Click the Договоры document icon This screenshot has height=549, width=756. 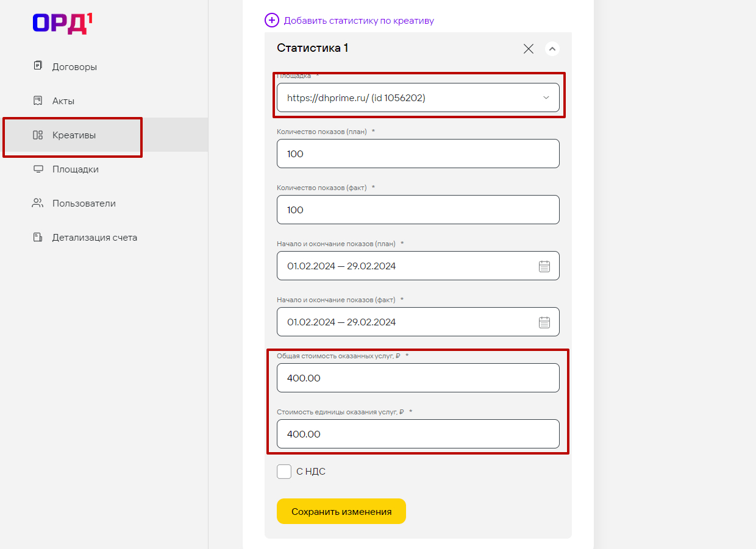point(38,66)
